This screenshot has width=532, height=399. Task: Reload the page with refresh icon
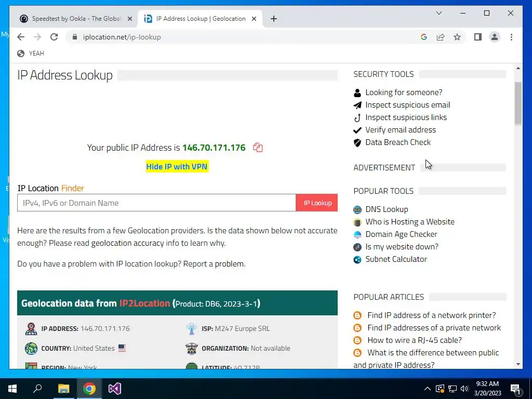click(54, 37)
